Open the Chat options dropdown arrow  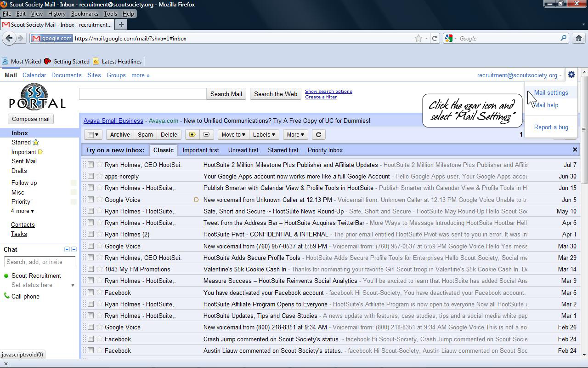click(x=67, y=249)
